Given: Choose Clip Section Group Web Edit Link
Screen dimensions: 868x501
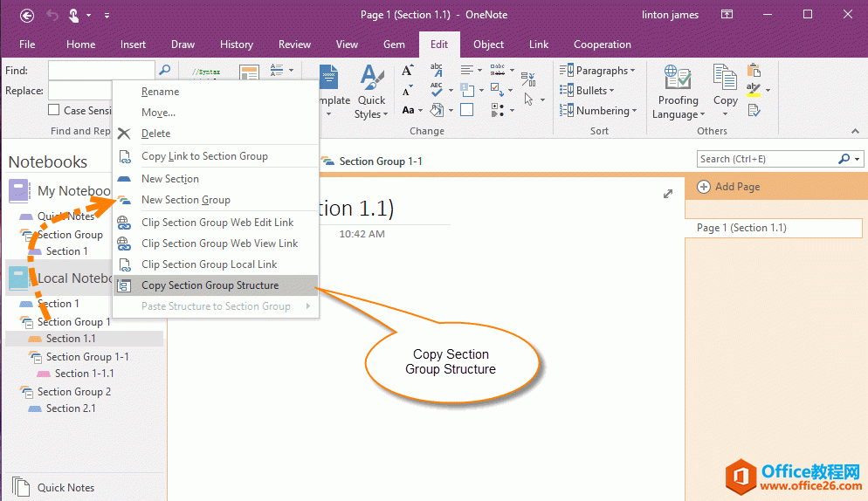Looking at the screenshot, I should (216, 222).
